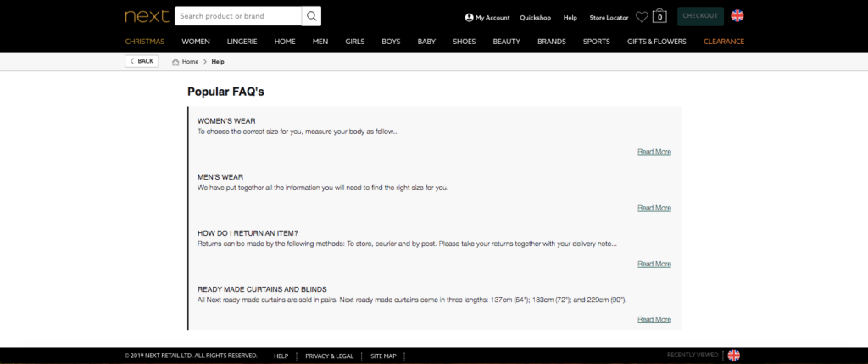Open the Quickshop link

(x=536, y=18)
